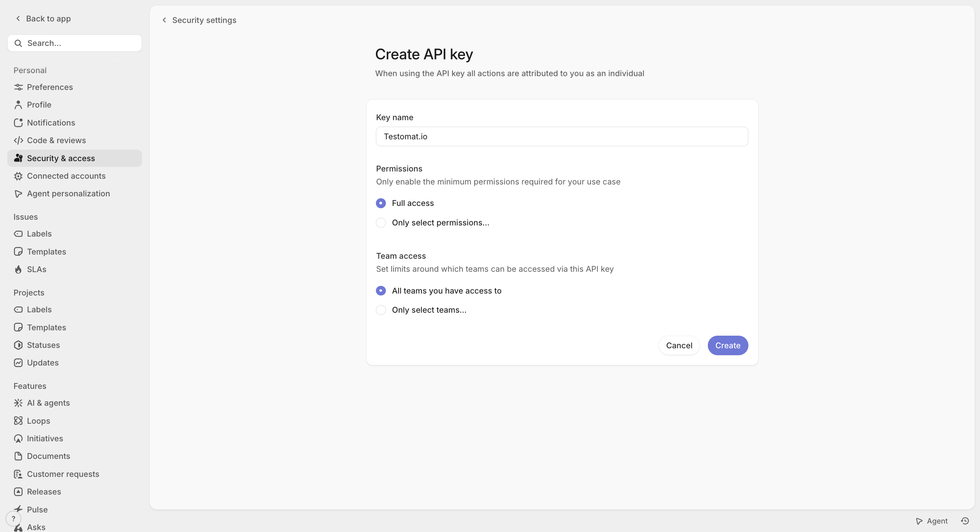This screenshot has width=980, height=532.
Task: Click the Connected accounts plug icon
Action: (18, 176)
